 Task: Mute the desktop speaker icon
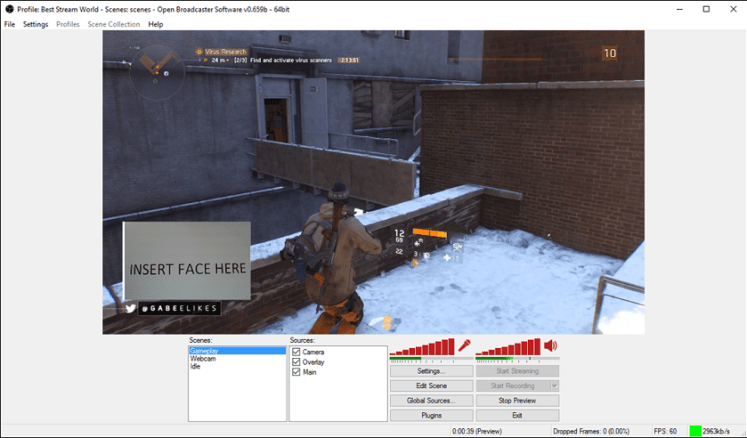pos(550,346)
